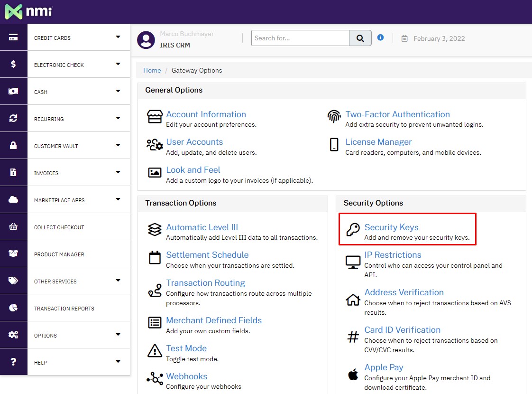Click the User Accounts people-gear icon
The width and height of the screenshot is (532, 394).
[x=155, y=144]
